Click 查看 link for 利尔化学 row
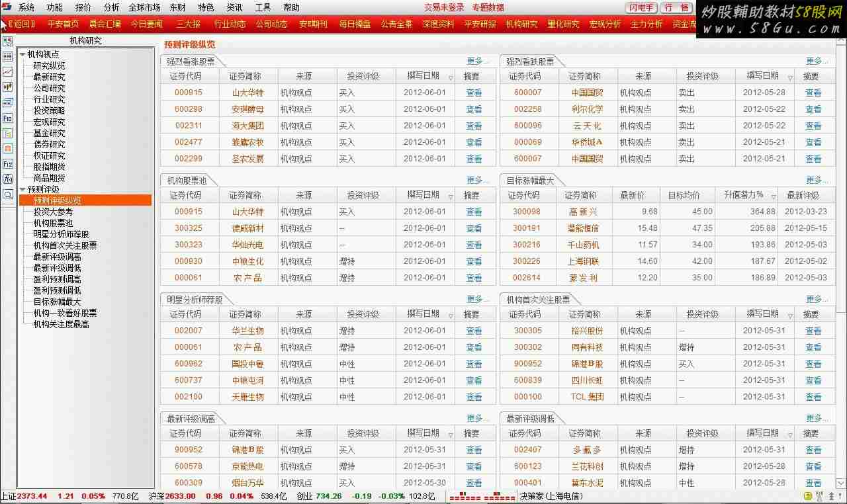 pyautogui.click(x=813, y=109)
